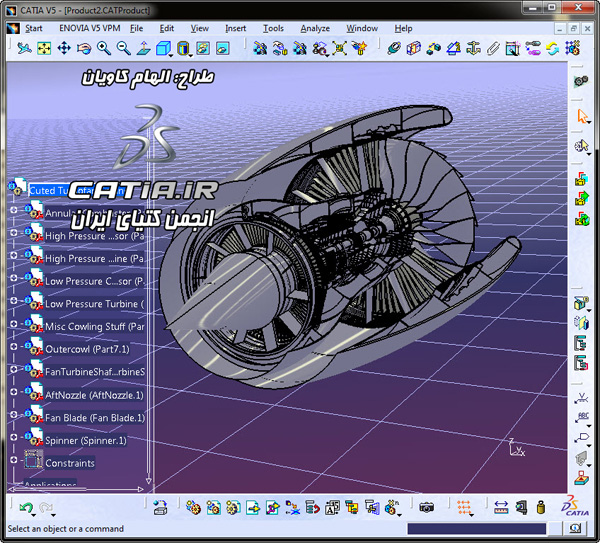Toggle the Hide/Show tool
The height and width of the screenshot is (543, 600).
203,49
